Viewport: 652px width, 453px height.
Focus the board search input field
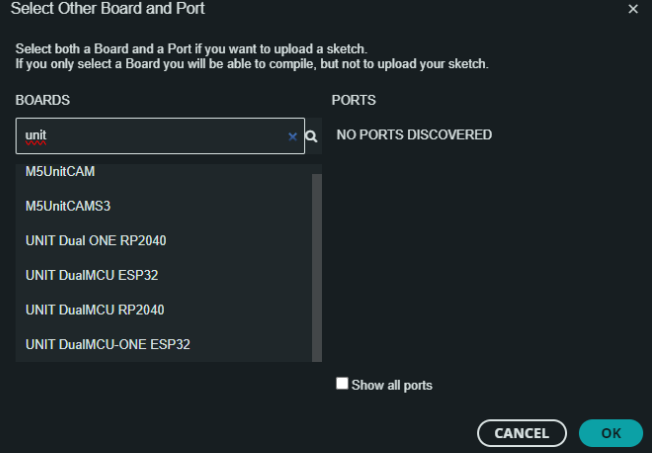(x=150, y=136)
